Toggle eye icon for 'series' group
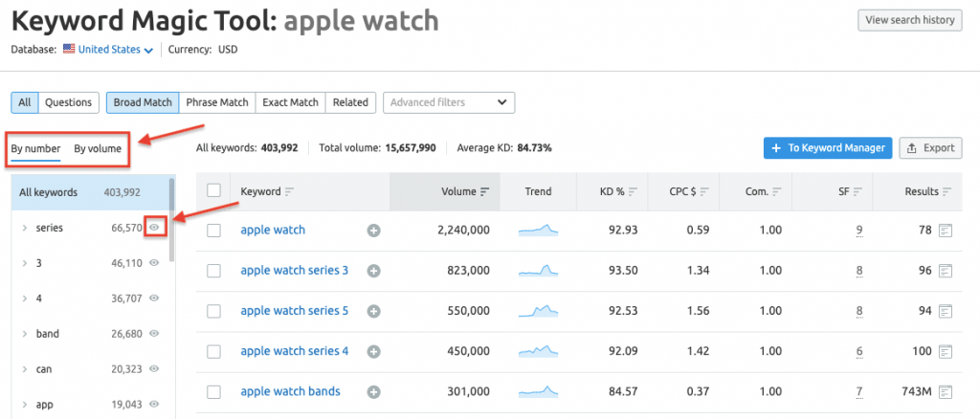Viewport: 980px width, 419px height. (156, 227)
